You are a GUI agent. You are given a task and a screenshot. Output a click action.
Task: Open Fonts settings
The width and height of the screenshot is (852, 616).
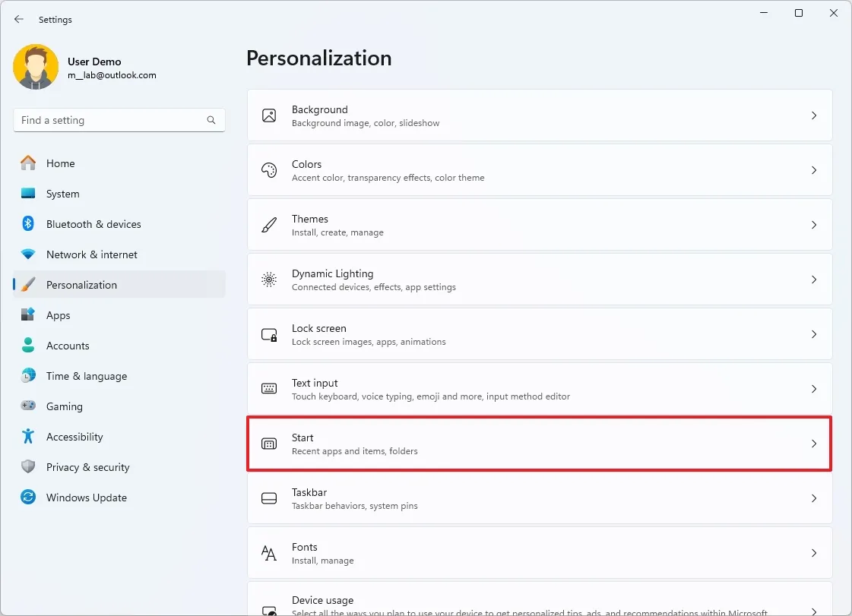point(540,553)
